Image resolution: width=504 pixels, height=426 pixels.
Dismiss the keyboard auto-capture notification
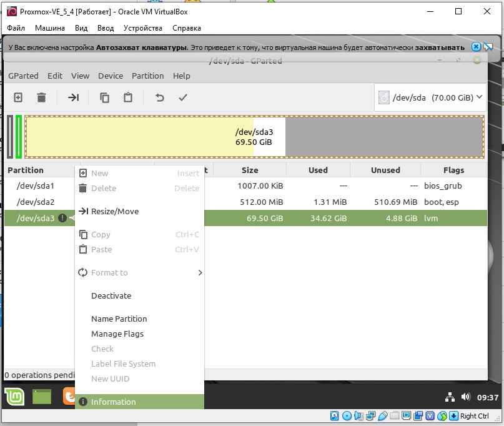[x=476, y=47]
